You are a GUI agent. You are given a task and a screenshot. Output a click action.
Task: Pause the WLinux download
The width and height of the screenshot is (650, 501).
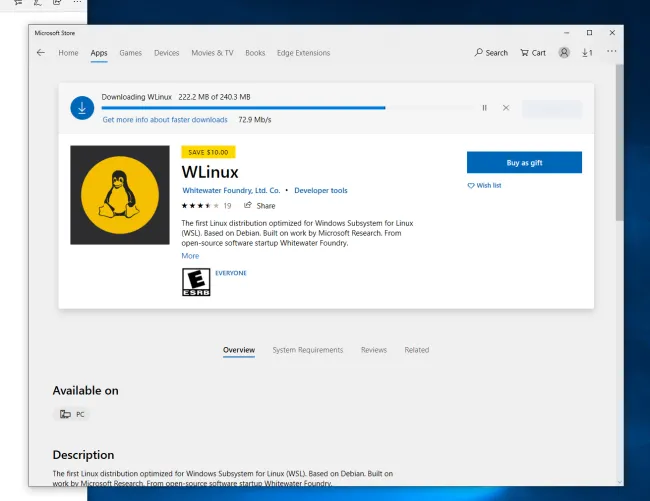click(484, 108)
